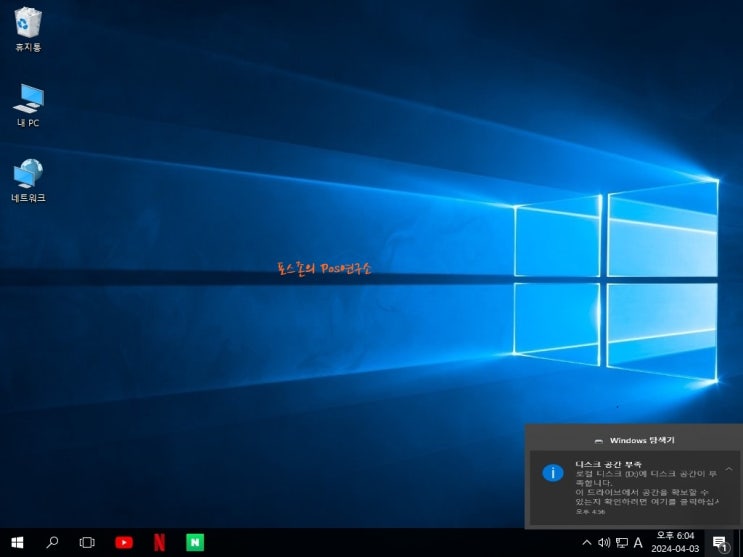Open the volume speaker icon

click(604, 542)
